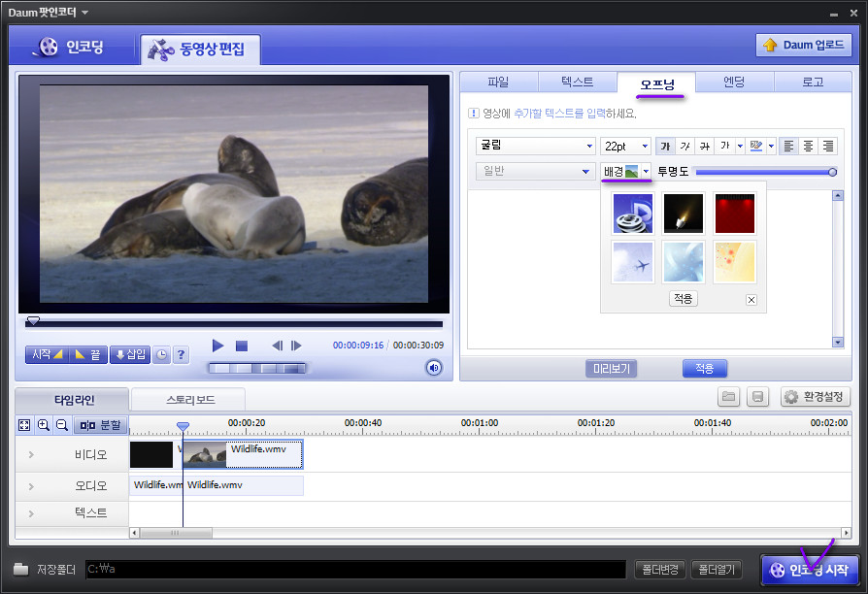Screen dimensions: 868x594
Task: Click the 삽입 insert button
Action: 130,354
